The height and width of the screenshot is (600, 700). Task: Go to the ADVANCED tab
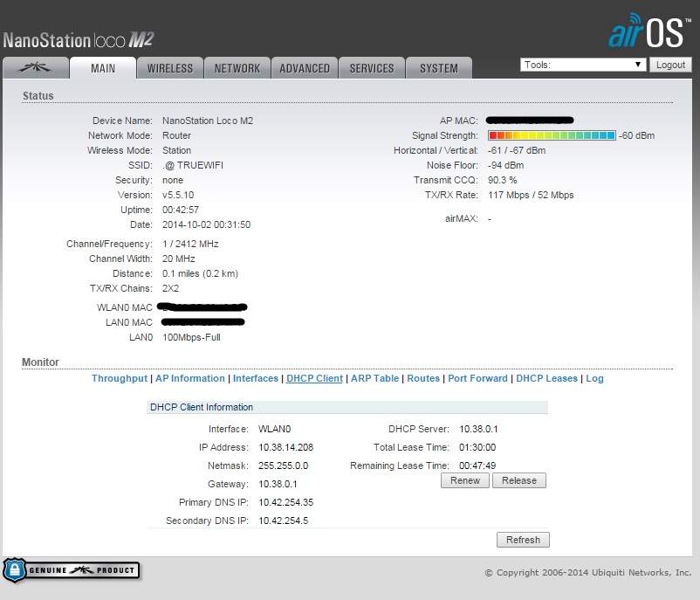305,68
